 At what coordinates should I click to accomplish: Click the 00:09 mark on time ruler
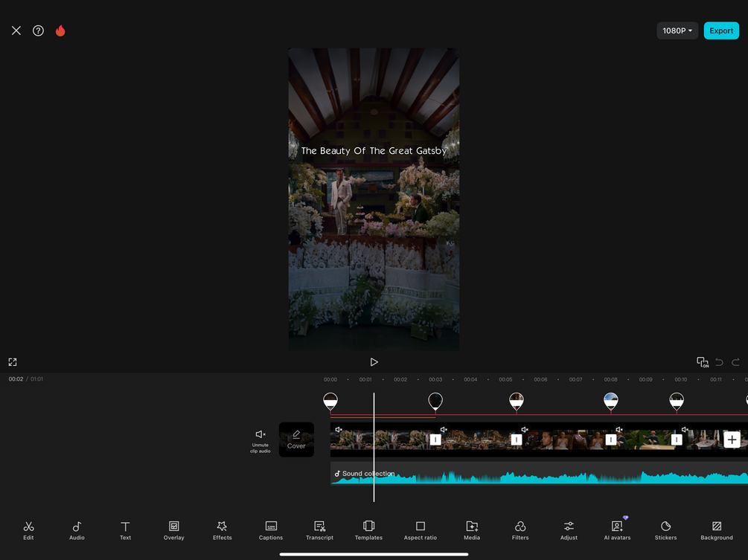coord(646,380)
